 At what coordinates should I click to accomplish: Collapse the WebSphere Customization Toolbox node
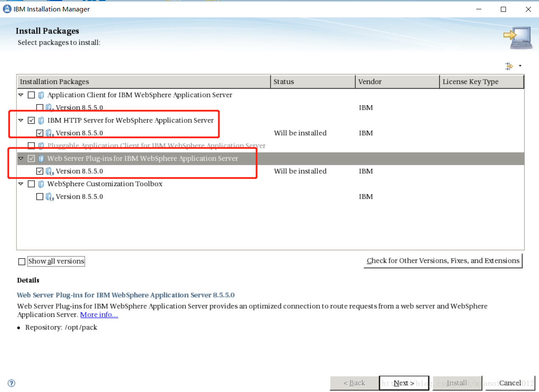[x=21, y=184]
